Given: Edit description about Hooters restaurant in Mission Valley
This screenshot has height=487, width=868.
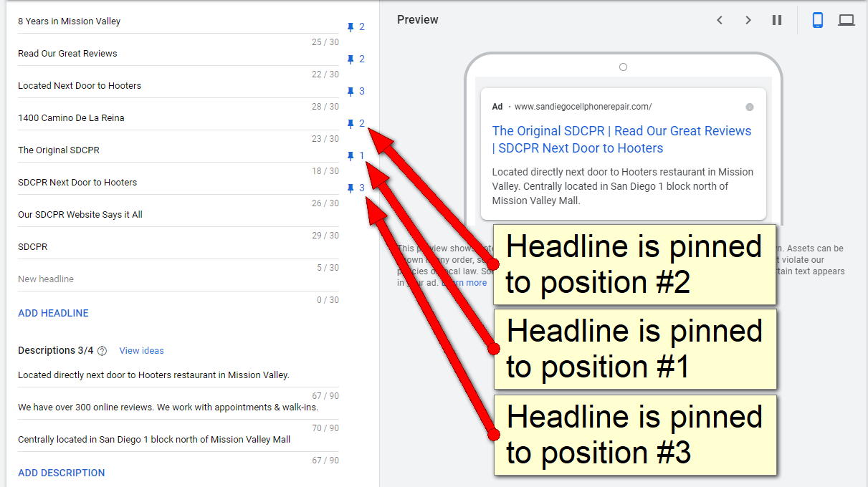Looking at the screenshot, I should 178,375.
